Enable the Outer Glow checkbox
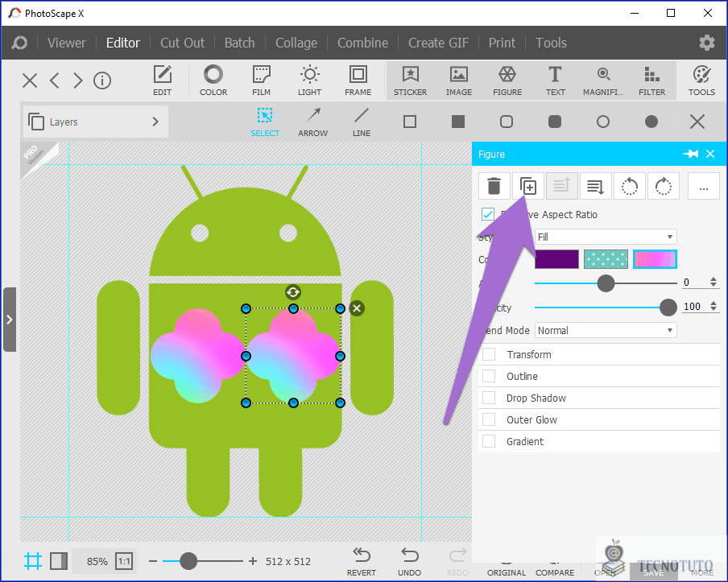 click(x=489, y=419)
